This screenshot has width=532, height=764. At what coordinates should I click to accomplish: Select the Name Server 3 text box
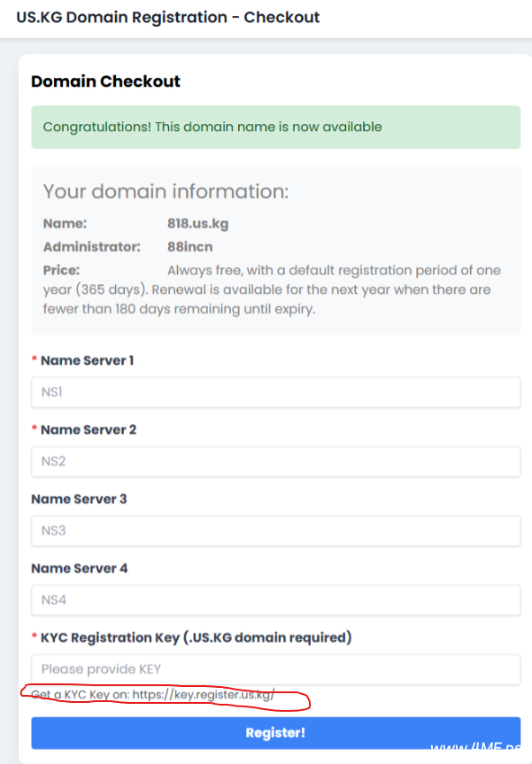point(275,530)
